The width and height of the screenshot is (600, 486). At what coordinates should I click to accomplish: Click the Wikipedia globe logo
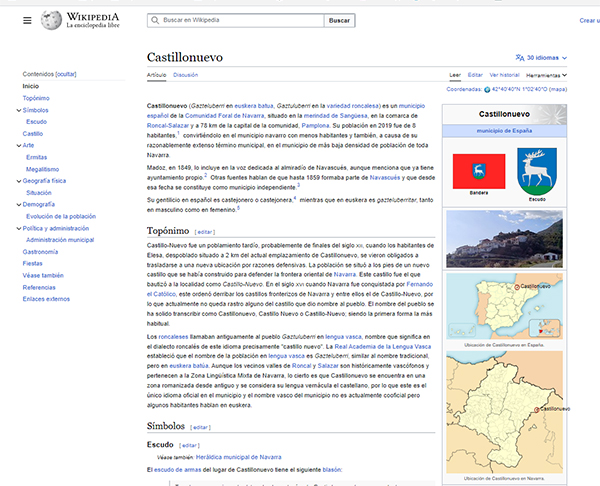pos(51,20)
